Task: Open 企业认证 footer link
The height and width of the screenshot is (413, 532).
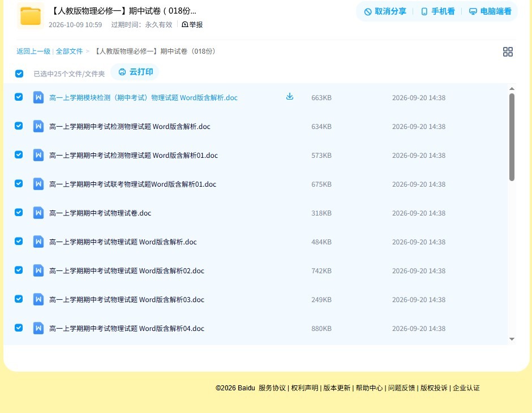Action: (x=466, y=388)
